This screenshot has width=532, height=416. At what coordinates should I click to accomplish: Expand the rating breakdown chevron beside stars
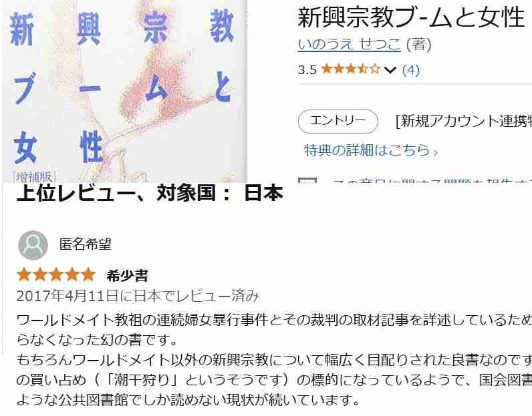[390, 70]
